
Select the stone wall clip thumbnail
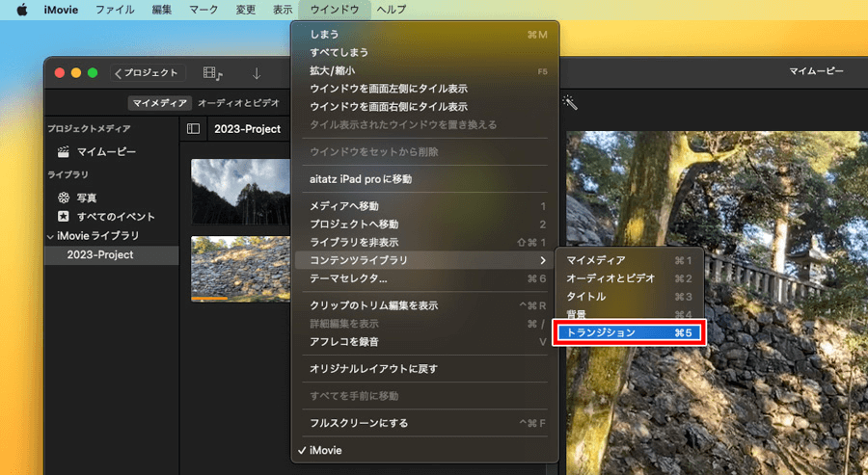click(x=241, y=269)
